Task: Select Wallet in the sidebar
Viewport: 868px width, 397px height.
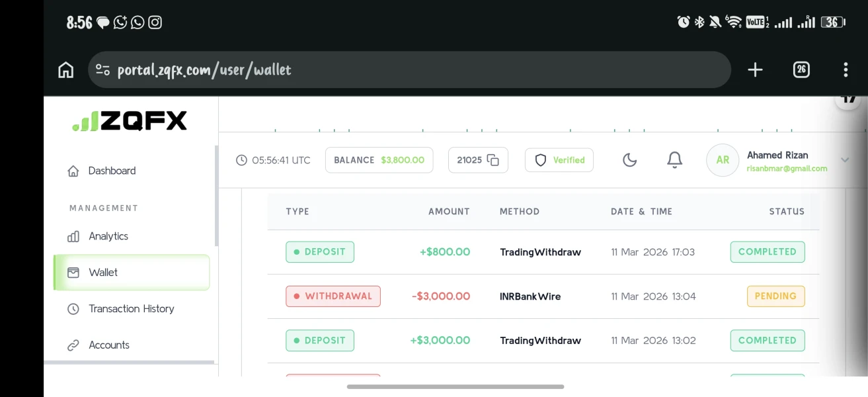Action: tap(132, 273)
